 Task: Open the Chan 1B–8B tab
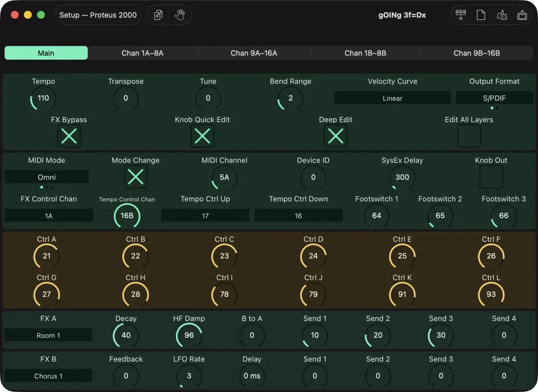click(x=365, y=53)
